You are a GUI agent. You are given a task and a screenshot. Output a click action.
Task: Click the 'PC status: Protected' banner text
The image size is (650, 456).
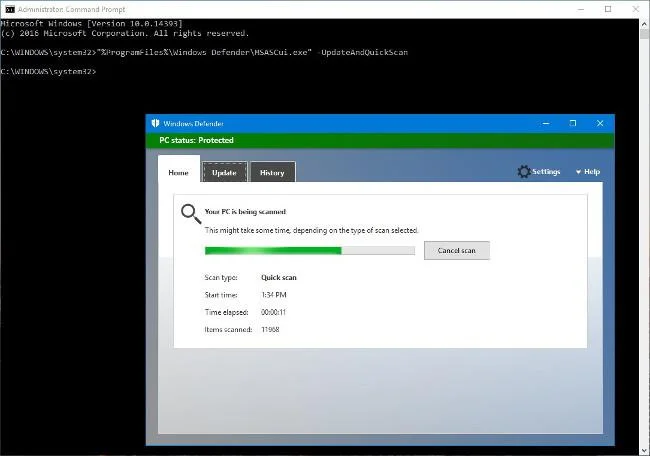[196, 140]
